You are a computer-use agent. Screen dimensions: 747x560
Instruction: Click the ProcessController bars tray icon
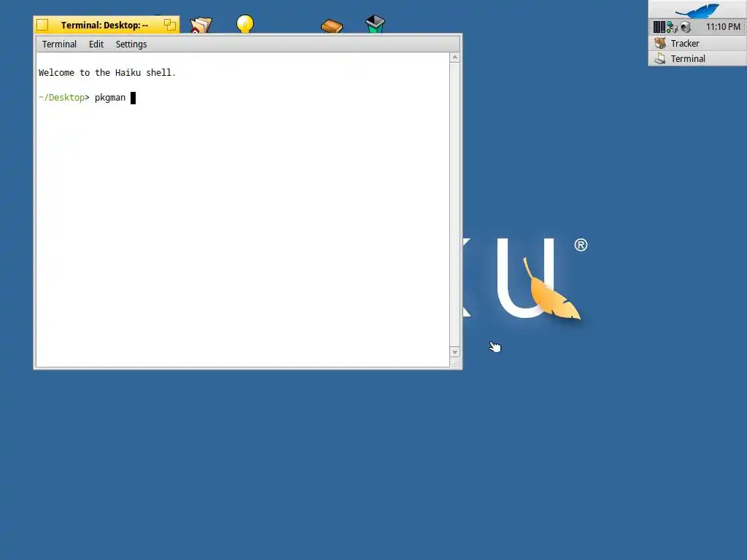(x=659, y=27)
